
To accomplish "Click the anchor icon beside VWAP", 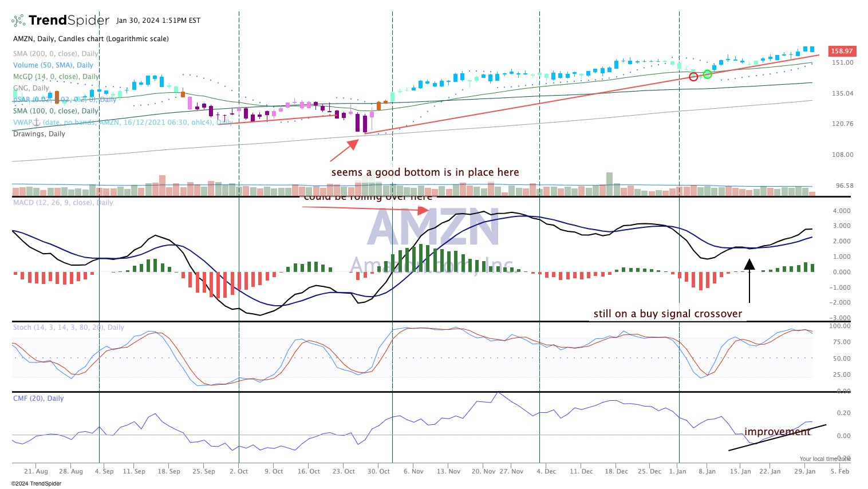I will (x=35, y=122).
